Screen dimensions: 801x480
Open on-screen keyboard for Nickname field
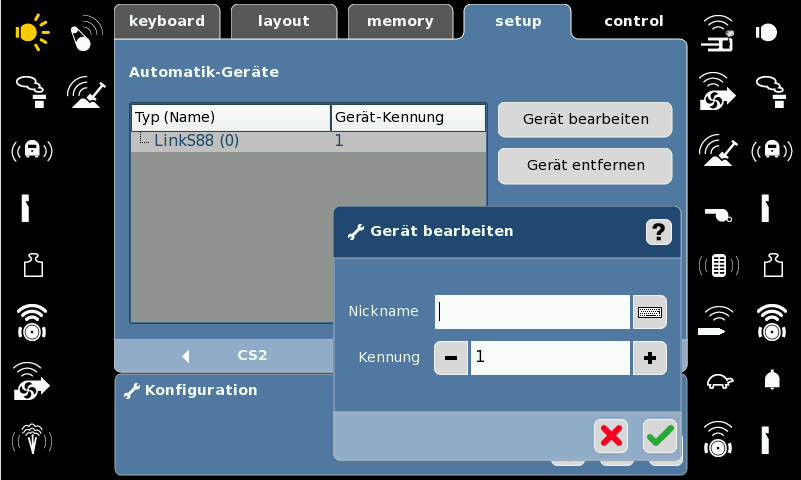coord(649,312)
